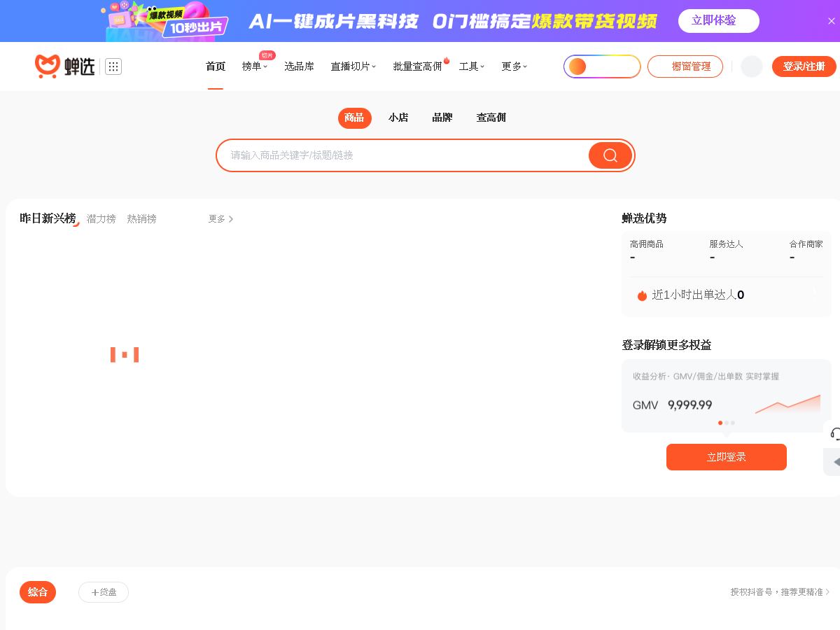Switch to 潜力榜 ranking
This screenshot has width=840, height=630.
[x=101, y=219]
